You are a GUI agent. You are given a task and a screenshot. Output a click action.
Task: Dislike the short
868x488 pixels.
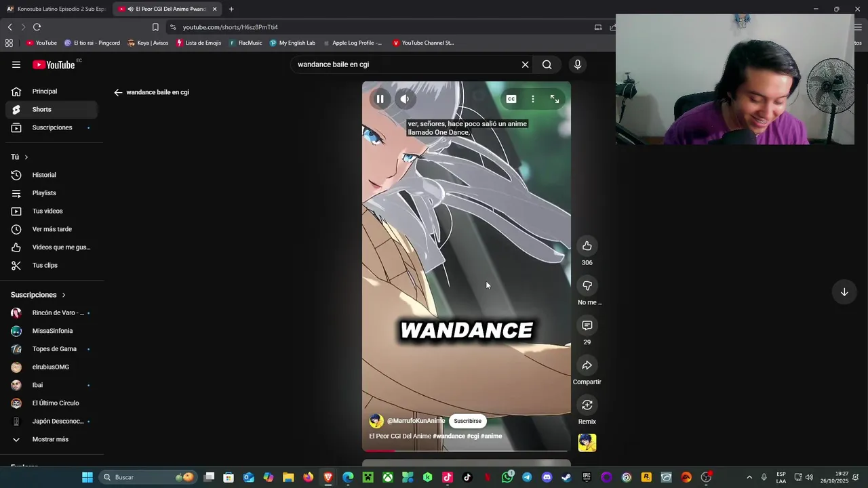point(587,286)
